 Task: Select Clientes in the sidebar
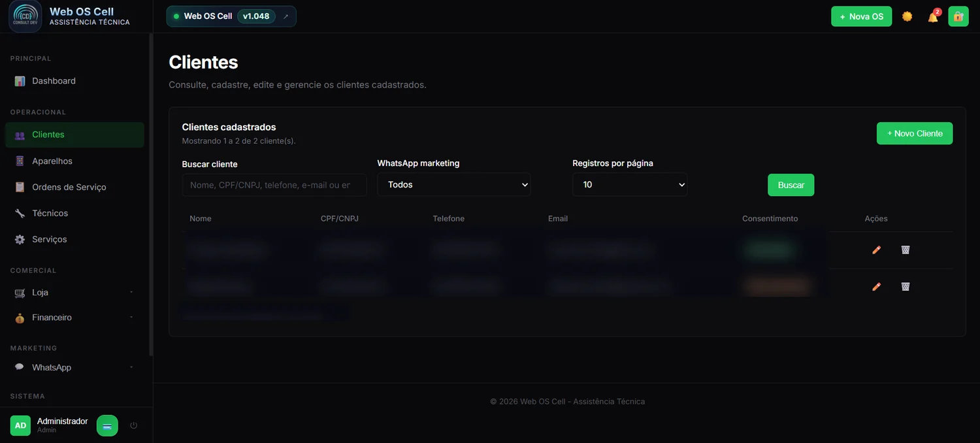click(x=74, y=135)
